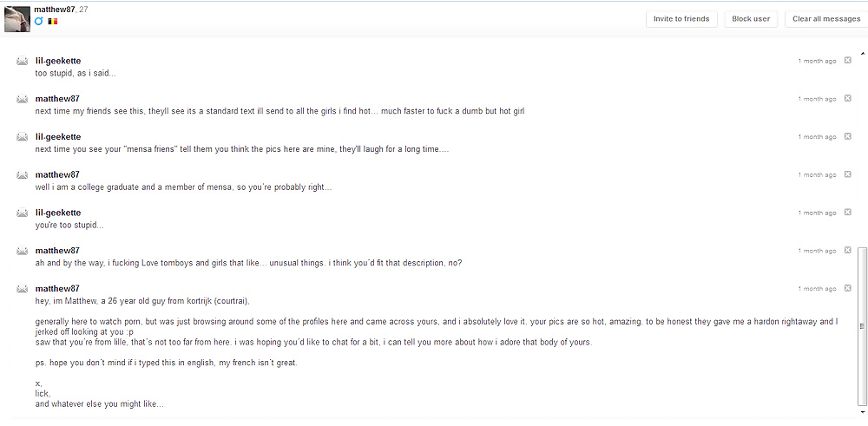Click the envelope icon beside the "college graduate" message
Viewport: 868px width, 426px height.
click(23, 175)
